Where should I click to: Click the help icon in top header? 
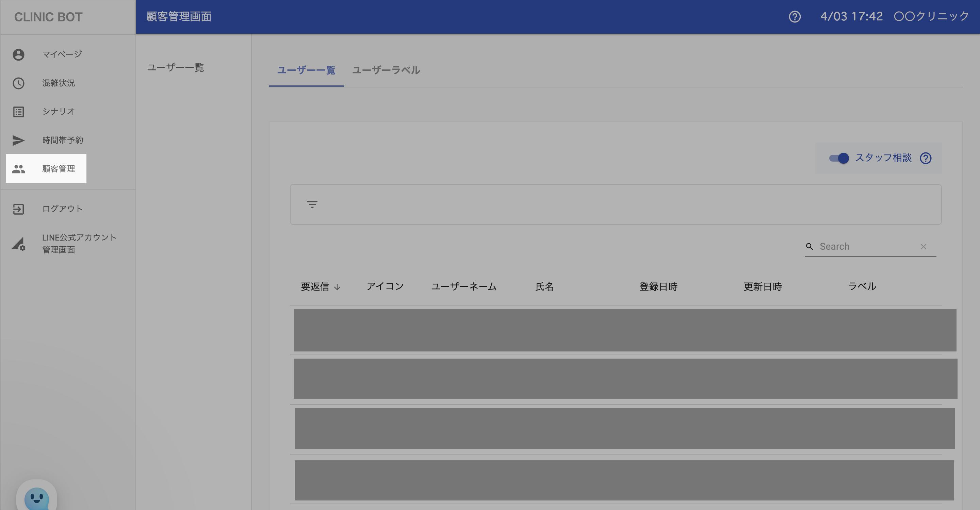coord(794,17)
